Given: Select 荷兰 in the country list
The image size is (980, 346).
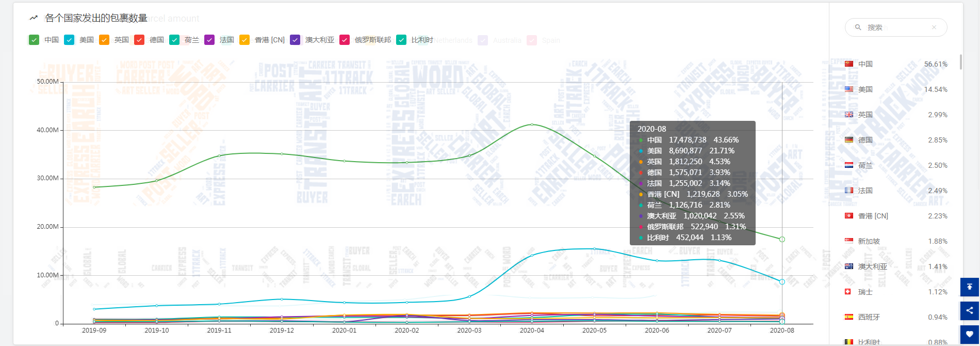Looking at the screenshot, I should pos(865,165).
